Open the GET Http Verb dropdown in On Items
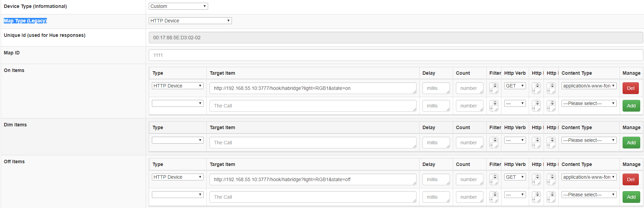Image resolution: width=644 pixels, height=208 pixels. coord(515,86)
